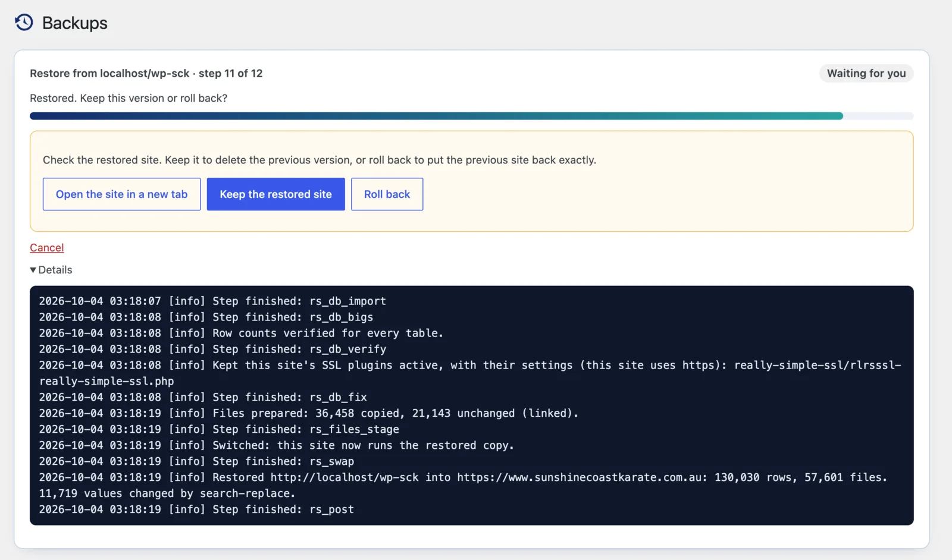Viewport: 952px width, 560px height.
Task: Click the Backups history clock icon
Action: tap(24, 23)
